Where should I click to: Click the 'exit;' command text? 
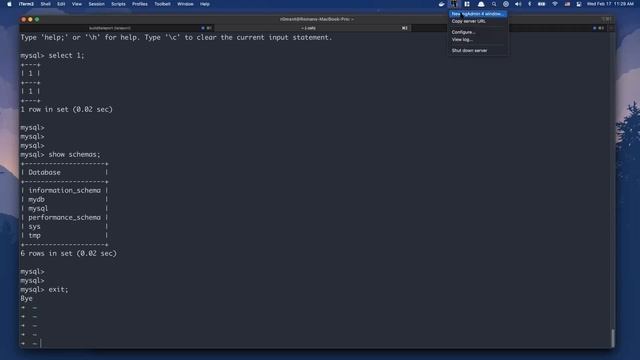click(58, 289)
